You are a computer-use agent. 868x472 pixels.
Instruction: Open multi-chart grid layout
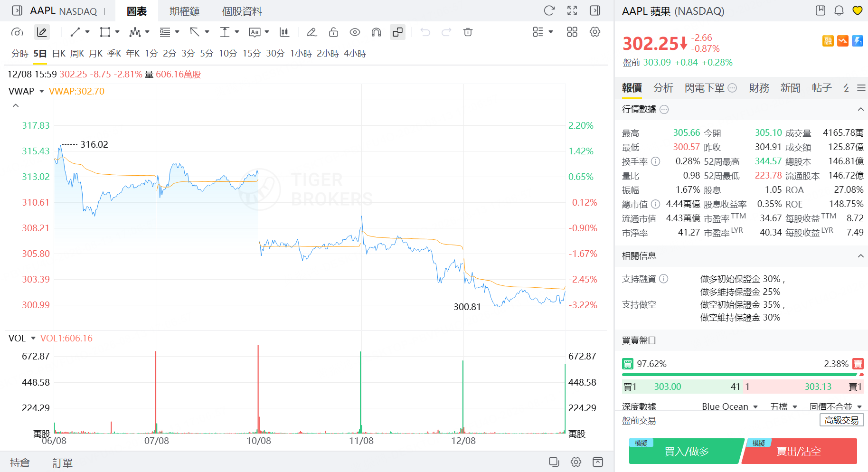[x=572, y=32]
